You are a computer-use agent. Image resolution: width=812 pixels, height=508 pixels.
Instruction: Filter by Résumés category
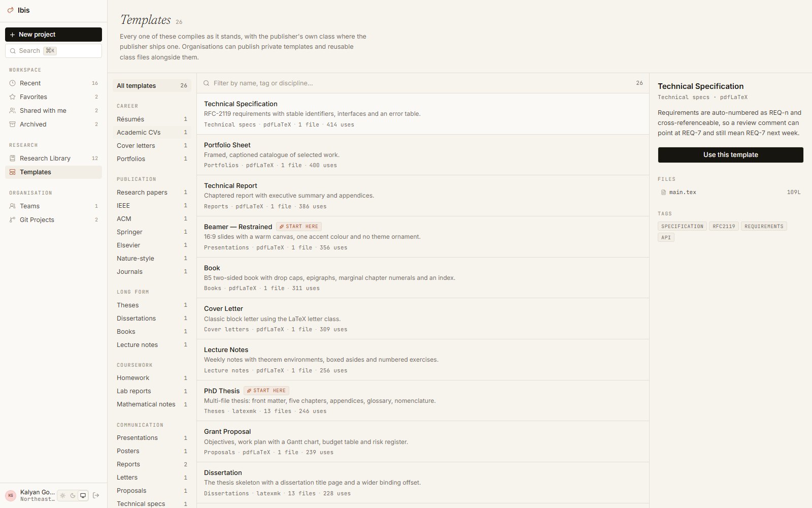(x=152, y=119)
